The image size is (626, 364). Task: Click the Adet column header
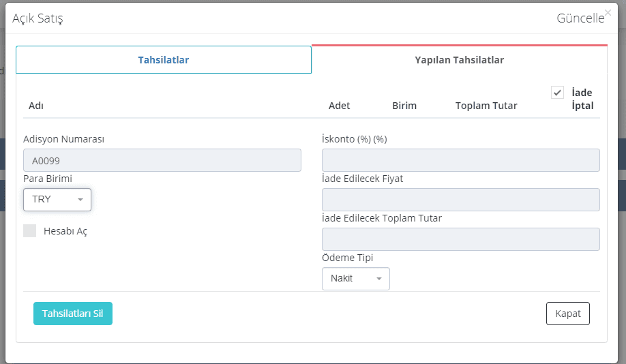(339, 106)
